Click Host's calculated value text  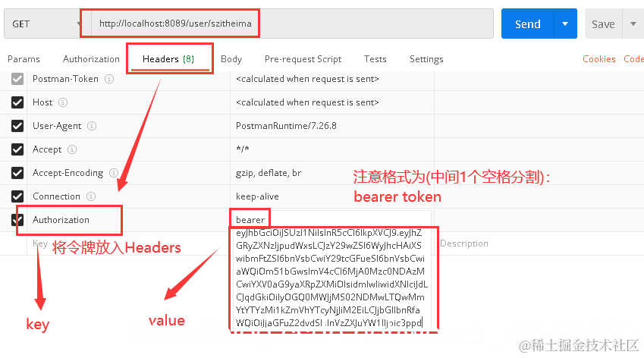click(307, 102)
